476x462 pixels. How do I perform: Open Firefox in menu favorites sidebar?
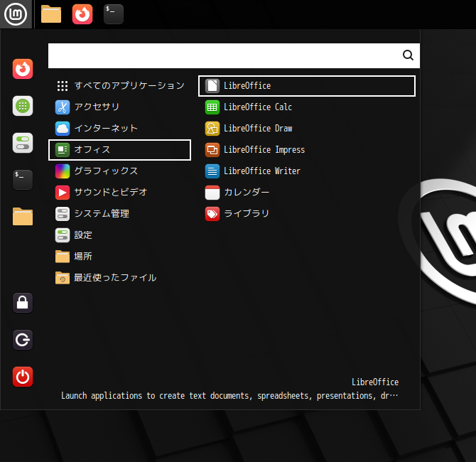point(23,69)
